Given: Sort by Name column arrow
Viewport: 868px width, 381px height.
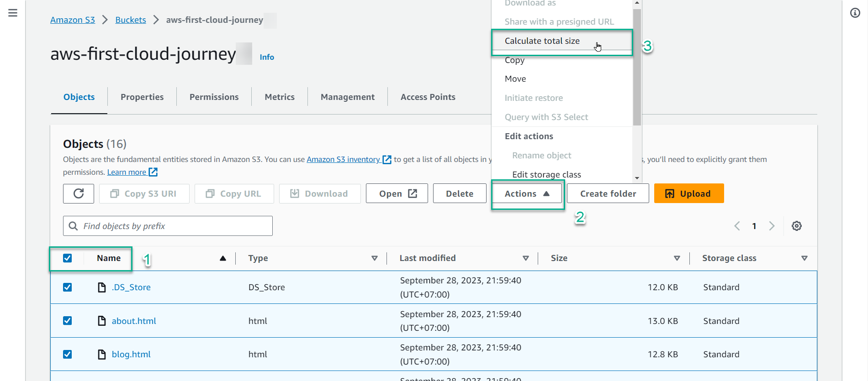Looking at the screenshot, I should point(223,258).
